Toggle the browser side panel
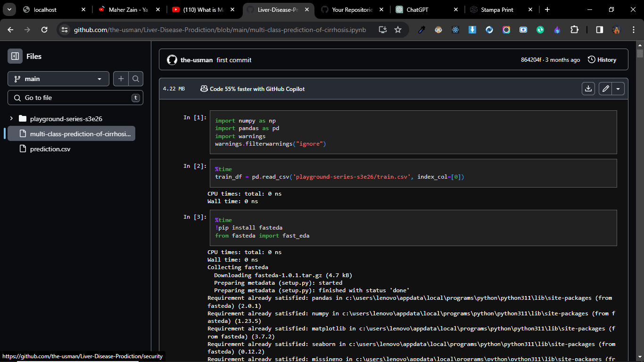 pyautogui.click(x=599, y=30)
